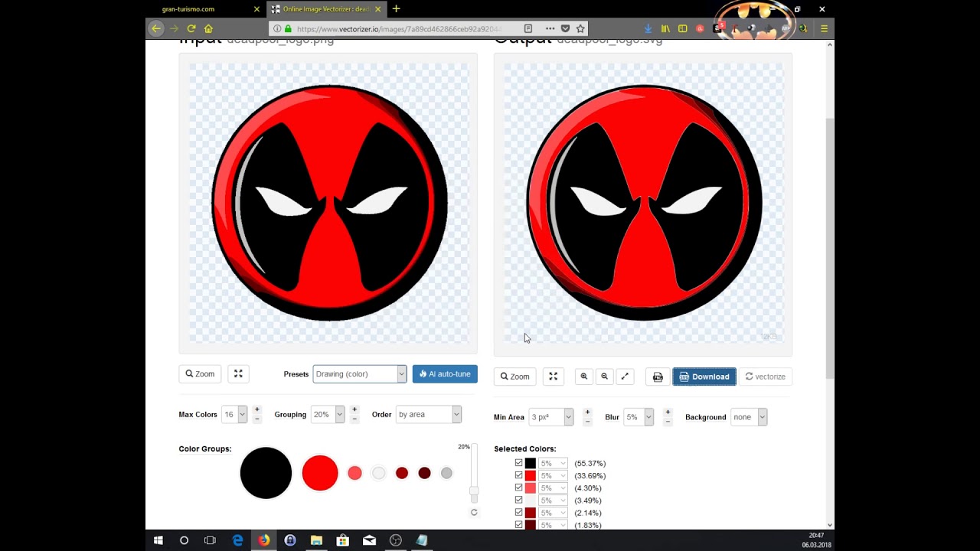This screenshot has width=980, height=551.
Task: Open File Explorer from the taskbar
Action: 316,540
